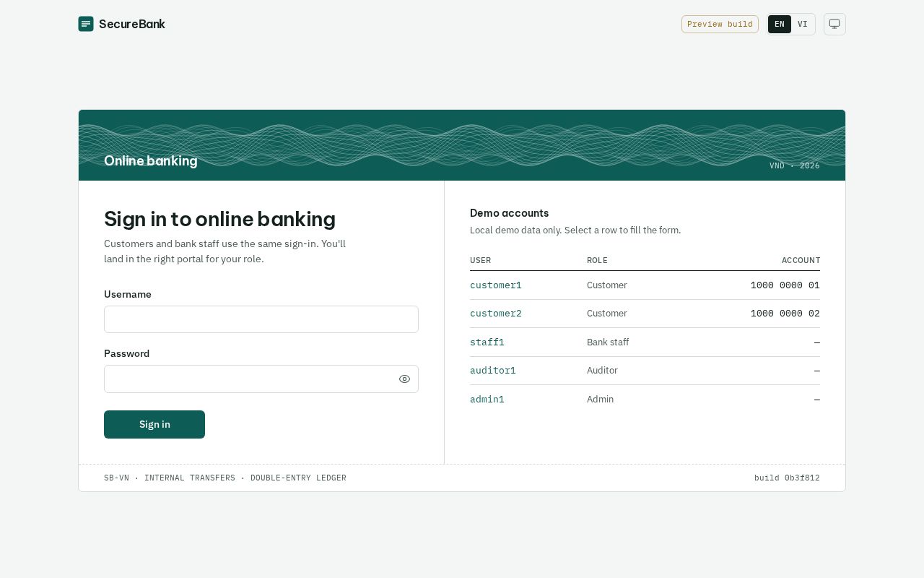Viewport: 924px width, 578px height.
Task: Click the build 0b3f812 text
Action: [787, 478]
